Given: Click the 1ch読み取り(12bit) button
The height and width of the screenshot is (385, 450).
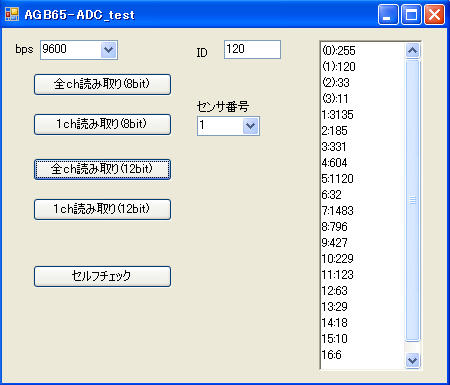Looking at the screenshot, I should pos(102,209).
